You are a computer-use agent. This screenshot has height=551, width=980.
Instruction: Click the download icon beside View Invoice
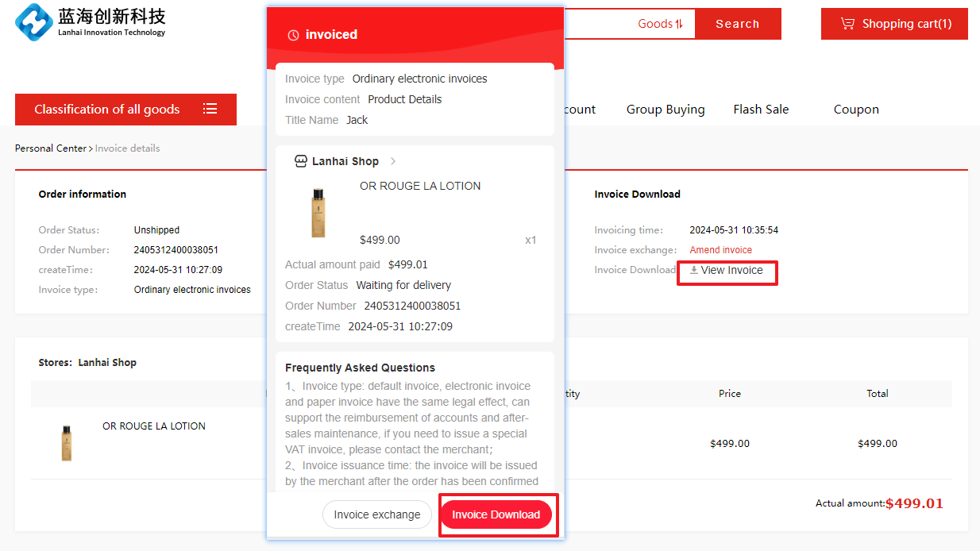[x=693, y=271]
